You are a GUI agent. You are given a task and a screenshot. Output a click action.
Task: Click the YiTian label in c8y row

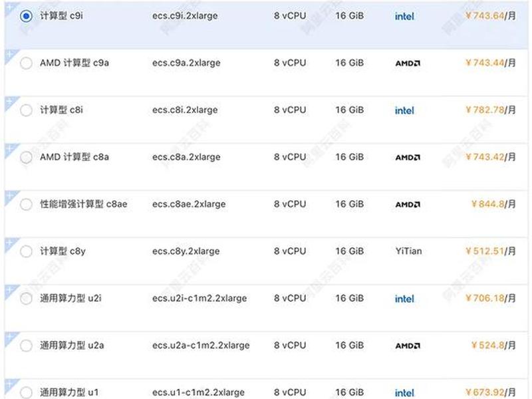coord(408,251)
